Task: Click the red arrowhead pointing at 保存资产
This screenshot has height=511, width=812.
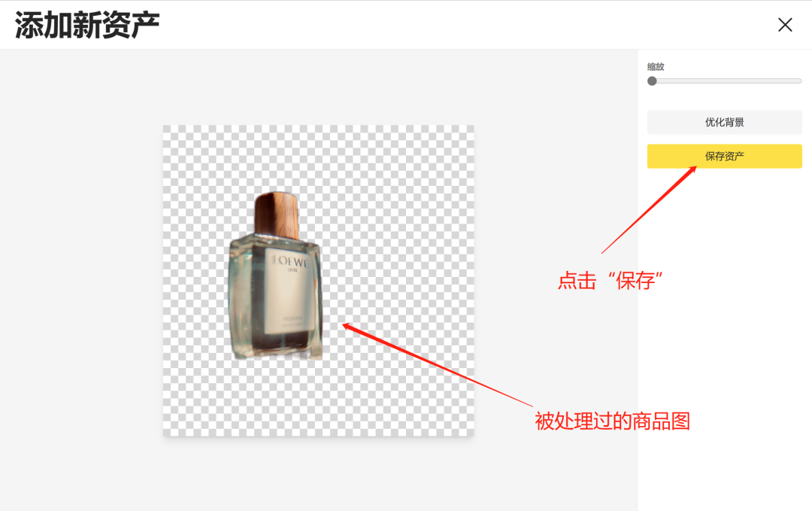Action: (692, 170)
